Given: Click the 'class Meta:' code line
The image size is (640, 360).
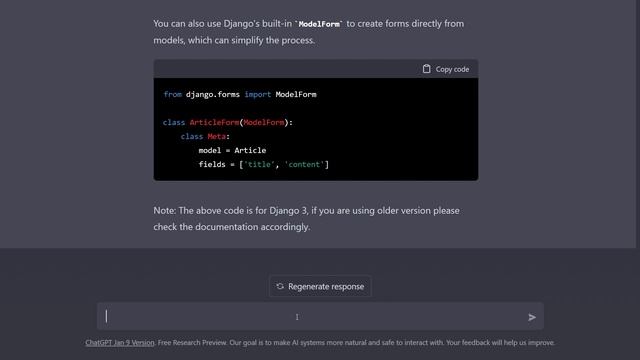Looking at the screenshot, I should (x=205, y=136).
